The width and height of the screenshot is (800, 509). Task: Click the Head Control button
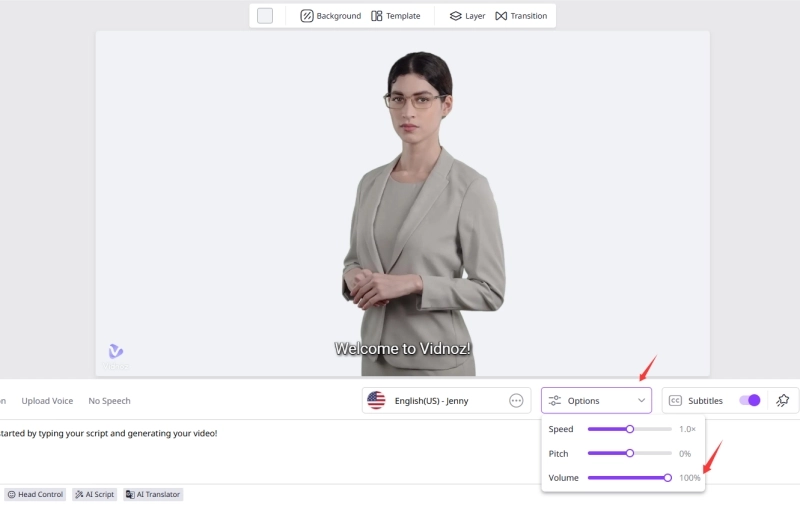click(36, 494)
